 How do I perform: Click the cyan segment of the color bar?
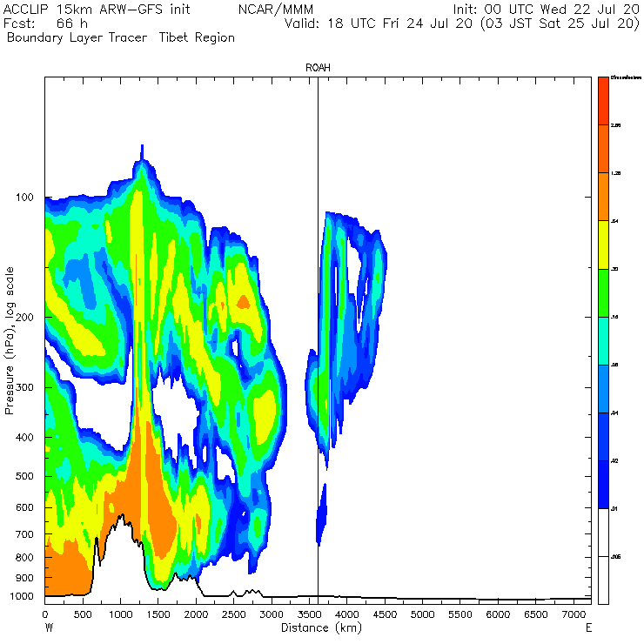point(602,340)
